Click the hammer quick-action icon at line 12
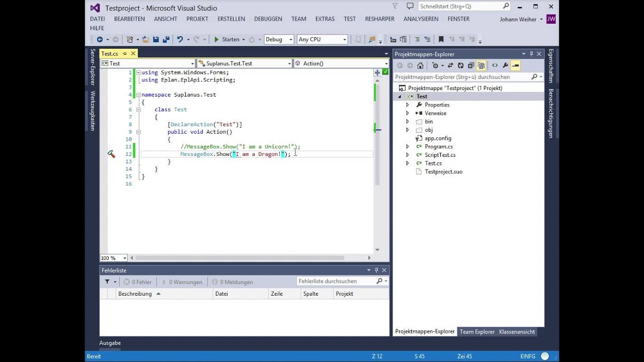Image resolution: width=644 pixels, height=362 pixels. click(111, 154)
